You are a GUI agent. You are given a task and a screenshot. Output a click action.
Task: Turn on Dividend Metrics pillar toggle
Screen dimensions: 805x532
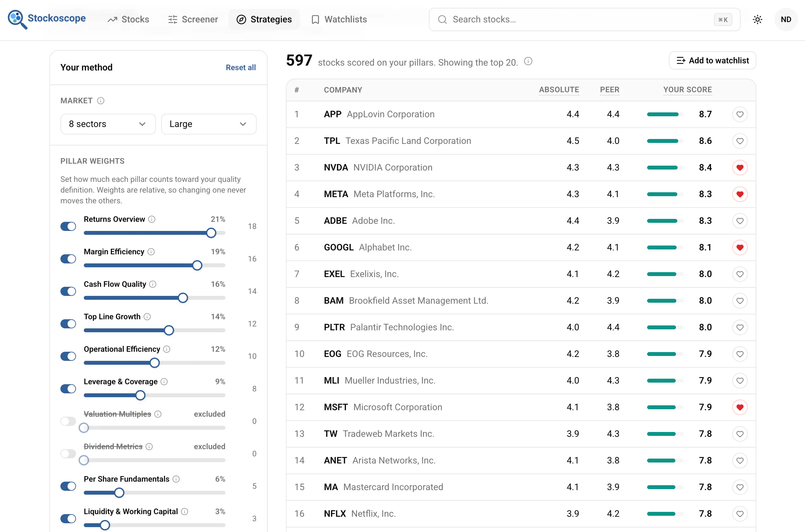pyautogui.click(x=68, y=454)
